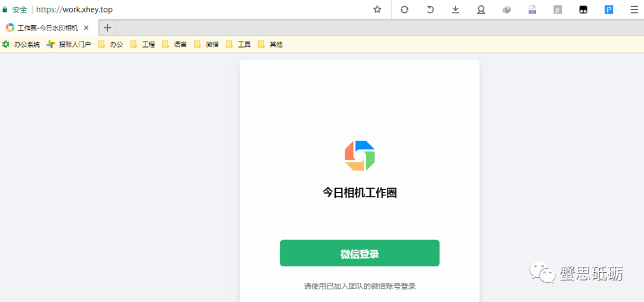Click the green 微信登录 button
The image size is (644, 302).
tap(360, 253)
